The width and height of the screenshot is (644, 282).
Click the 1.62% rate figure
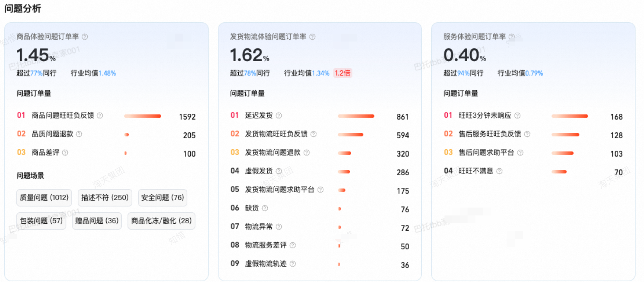pos(250,55)
